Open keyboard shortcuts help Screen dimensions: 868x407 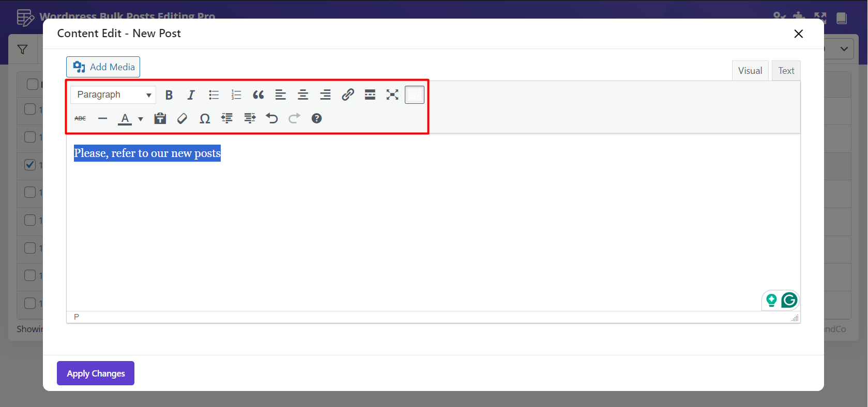point(316,119)
